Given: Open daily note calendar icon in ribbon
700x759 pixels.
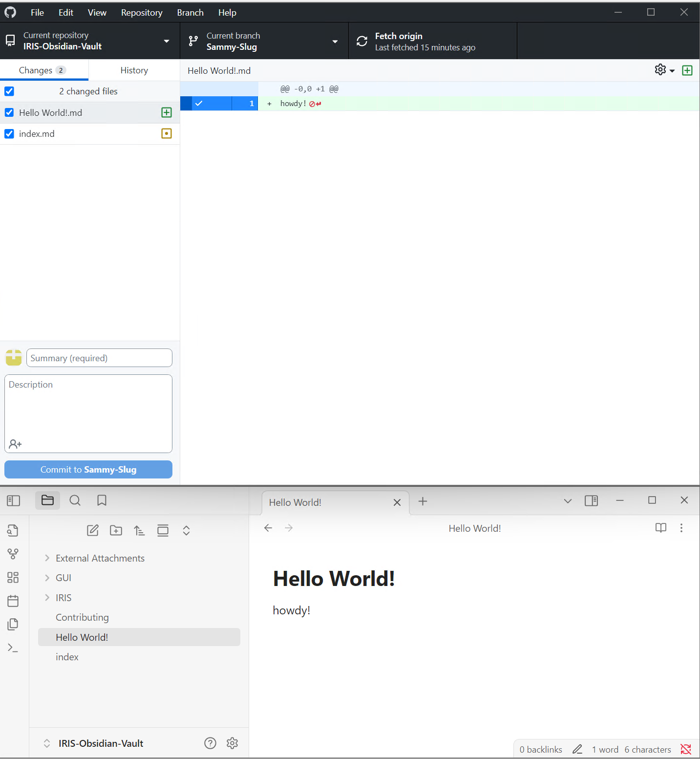Looking at the screenshot, I should (13, 601).
